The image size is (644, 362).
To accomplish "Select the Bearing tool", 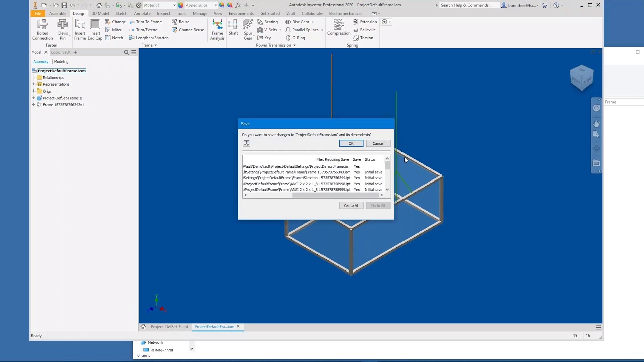I will (x=267, y=22).
